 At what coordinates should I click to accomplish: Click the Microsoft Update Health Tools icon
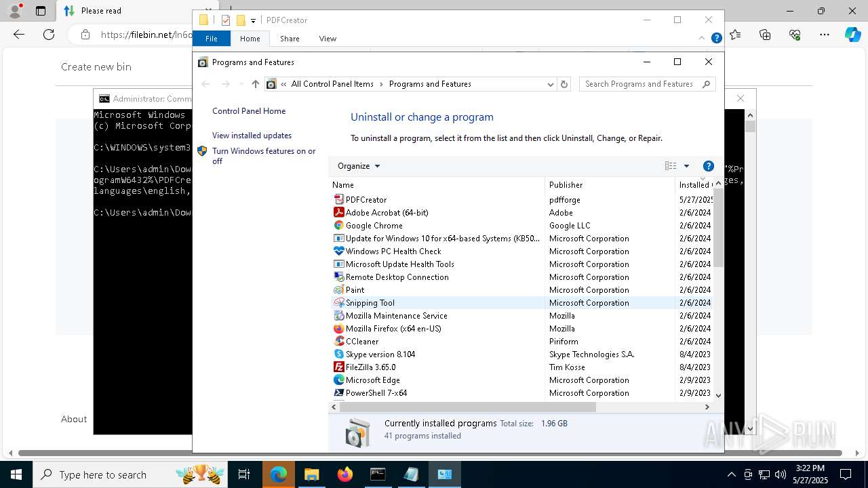pyautogui.click(x=339, y=264)
